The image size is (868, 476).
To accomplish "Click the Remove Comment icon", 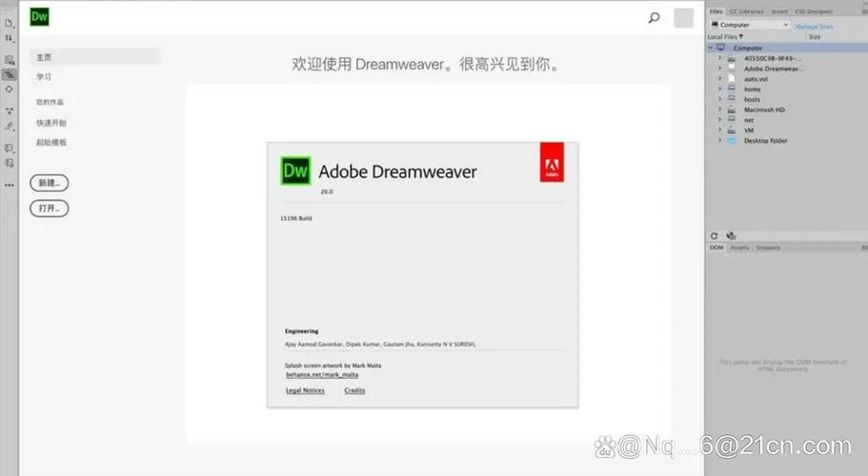I will pos(9,163).
